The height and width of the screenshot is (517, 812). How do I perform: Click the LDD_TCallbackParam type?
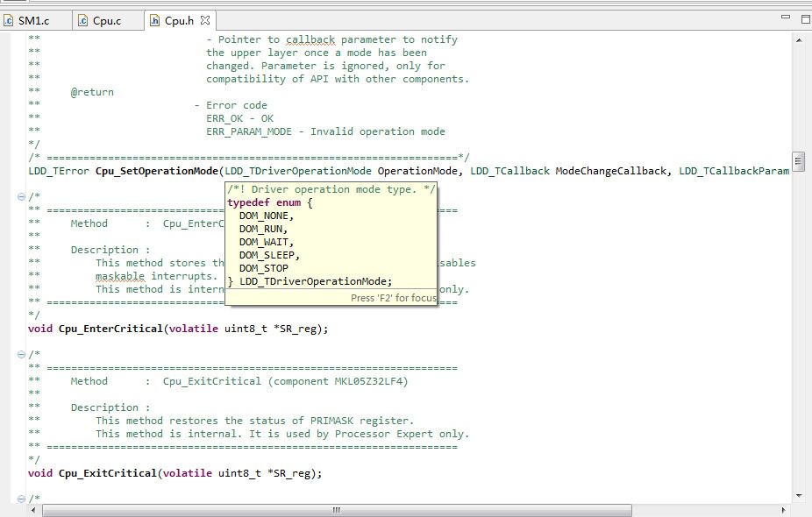pyautogui.click(x=734, y=171)
